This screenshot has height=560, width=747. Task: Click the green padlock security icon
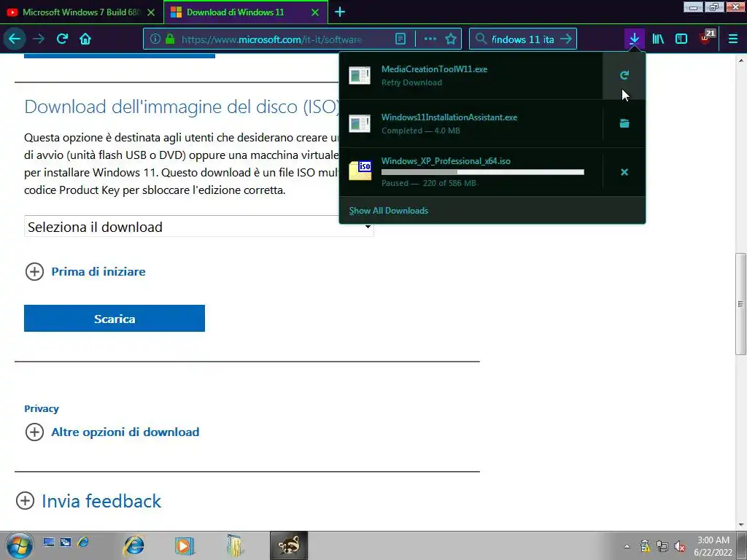[x=169, y=39]
